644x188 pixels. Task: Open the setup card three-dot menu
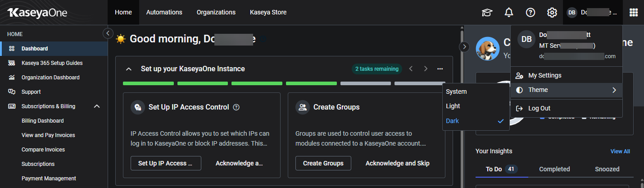(x=440, y=69)
